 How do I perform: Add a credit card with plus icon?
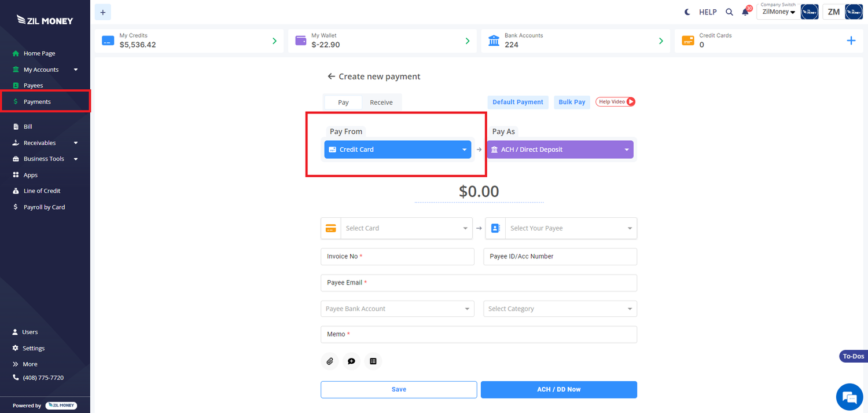click(851, 41)
